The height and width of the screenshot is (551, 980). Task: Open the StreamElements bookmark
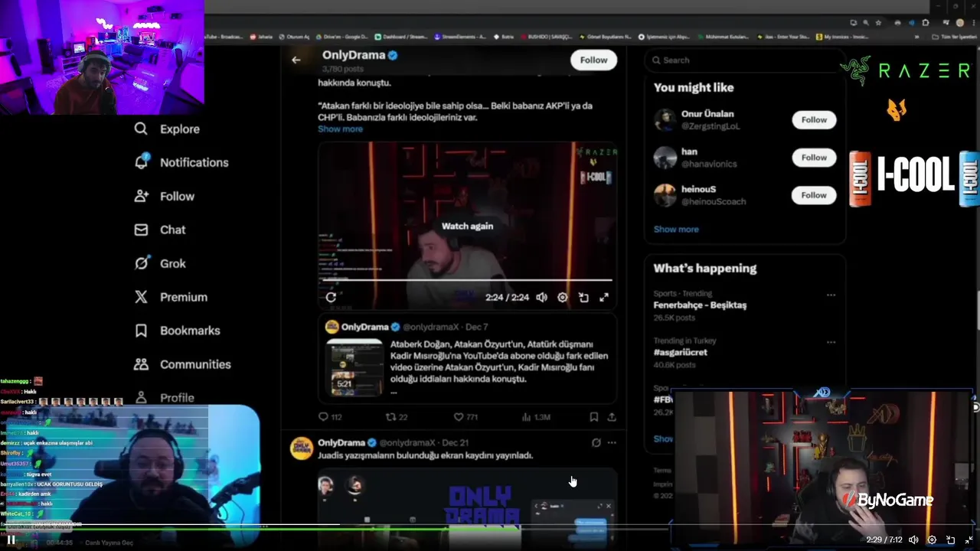(x=459, y=37)
